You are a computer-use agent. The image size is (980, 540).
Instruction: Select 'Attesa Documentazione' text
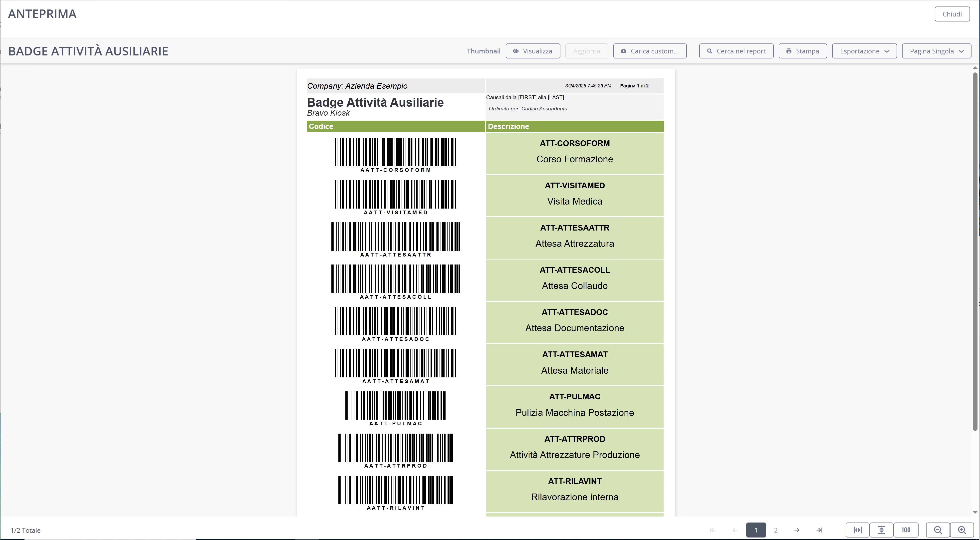(x=574, y=328)
